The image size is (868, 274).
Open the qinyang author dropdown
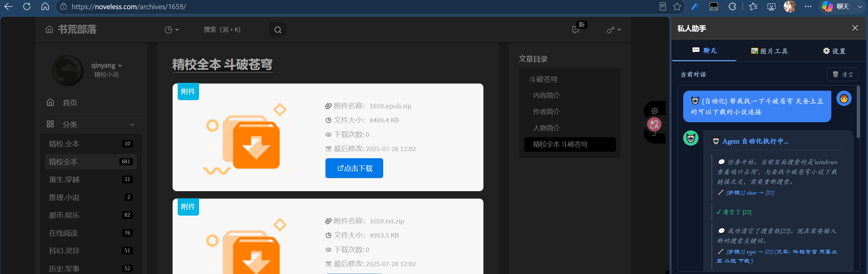coord(106,66)
